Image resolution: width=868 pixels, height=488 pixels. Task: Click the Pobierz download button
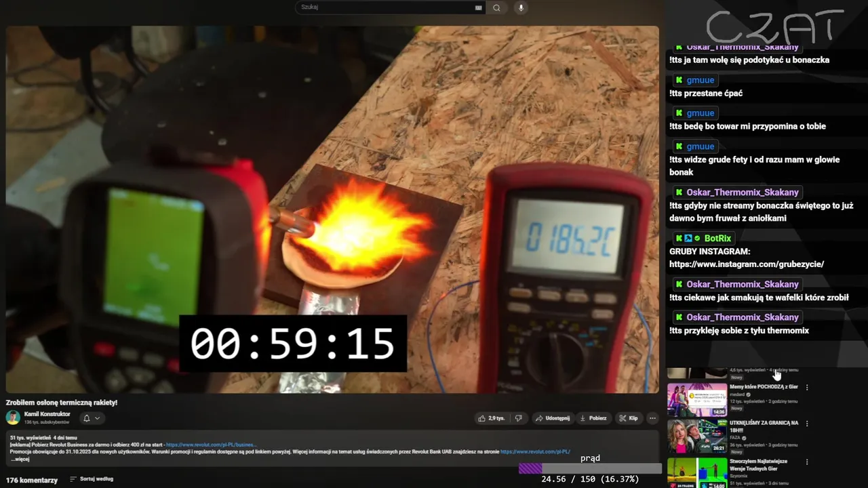pos(593,418)
